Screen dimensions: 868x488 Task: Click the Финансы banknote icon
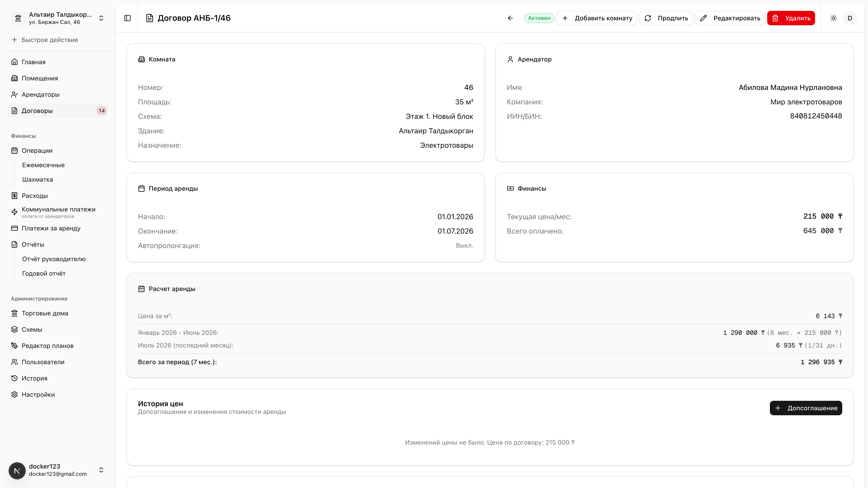pyautogui.click(x=510, y=189)
